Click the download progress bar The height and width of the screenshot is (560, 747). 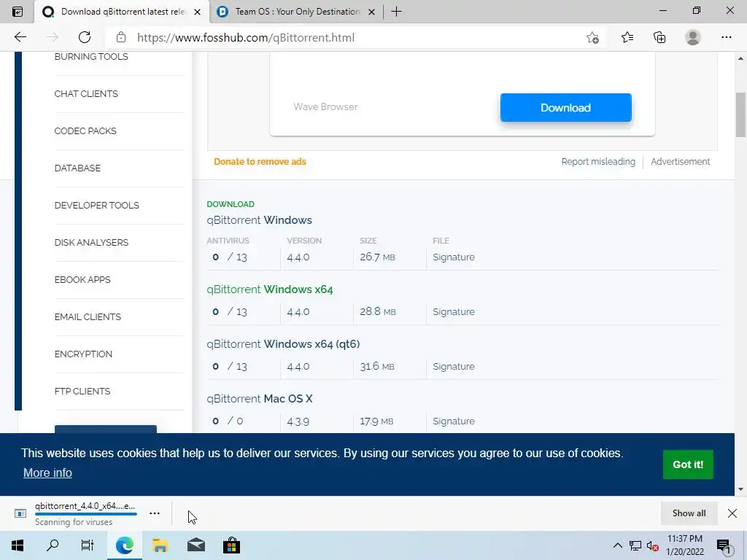pyautogui.click(x=86, y=514)
